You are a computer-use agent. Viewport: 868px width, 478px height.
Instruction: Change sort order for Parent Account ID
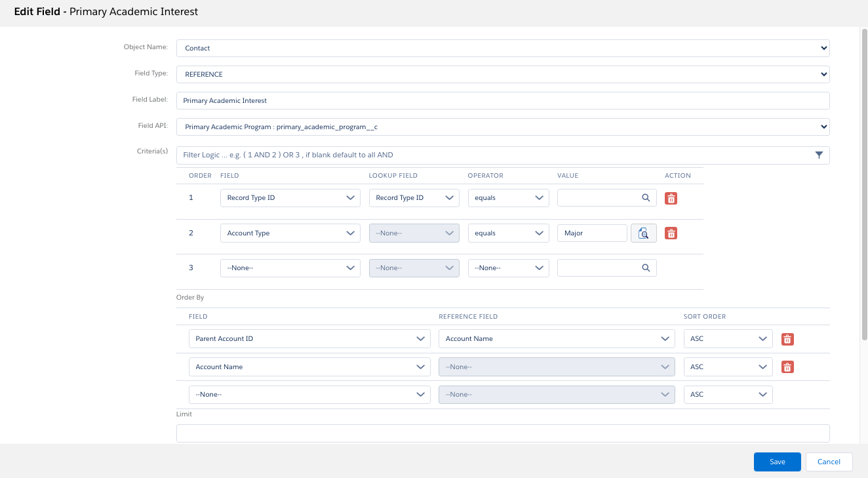tap(728, 339)
